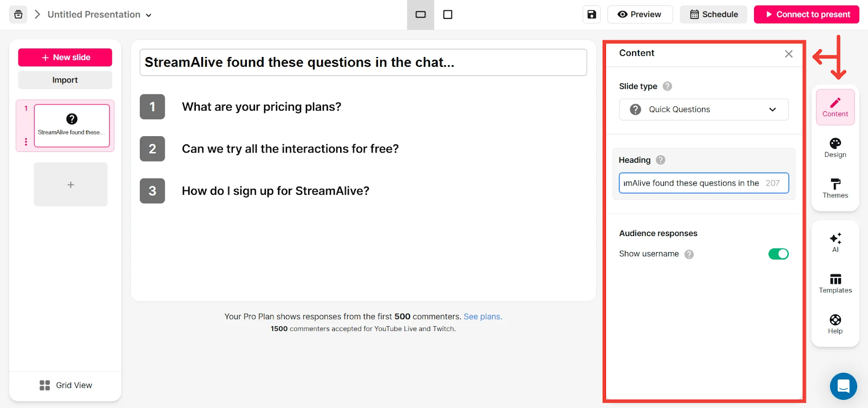Viewport: 868px width, 408px height.
Task: Open the AI tools tab
Action: (x=835, y=243)
